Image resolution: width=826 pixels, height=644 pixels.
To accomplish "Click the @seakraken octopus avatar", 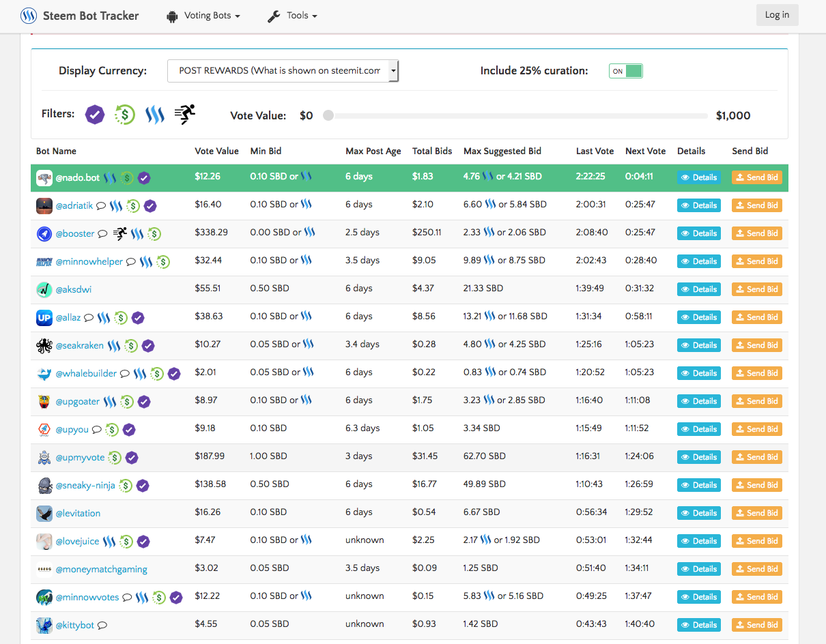I will [x=44, y=345].
